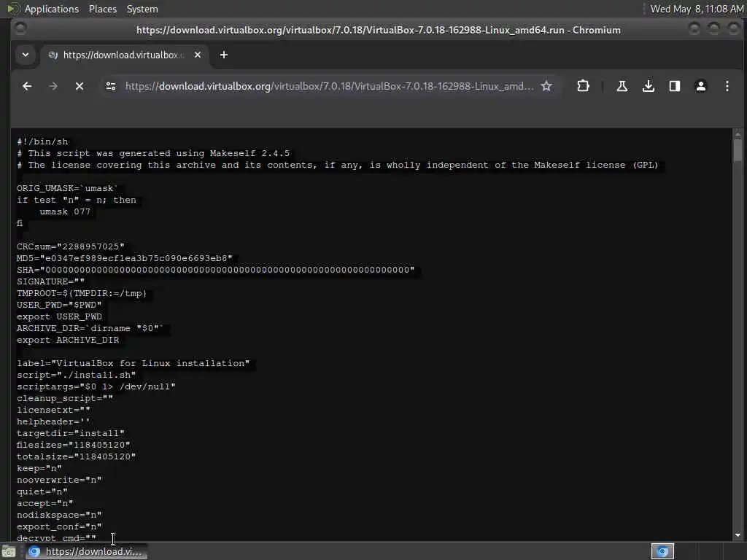Click the Chromium taskbar window button
Screen dimensions: 747x560
click(x=86, y=551)
